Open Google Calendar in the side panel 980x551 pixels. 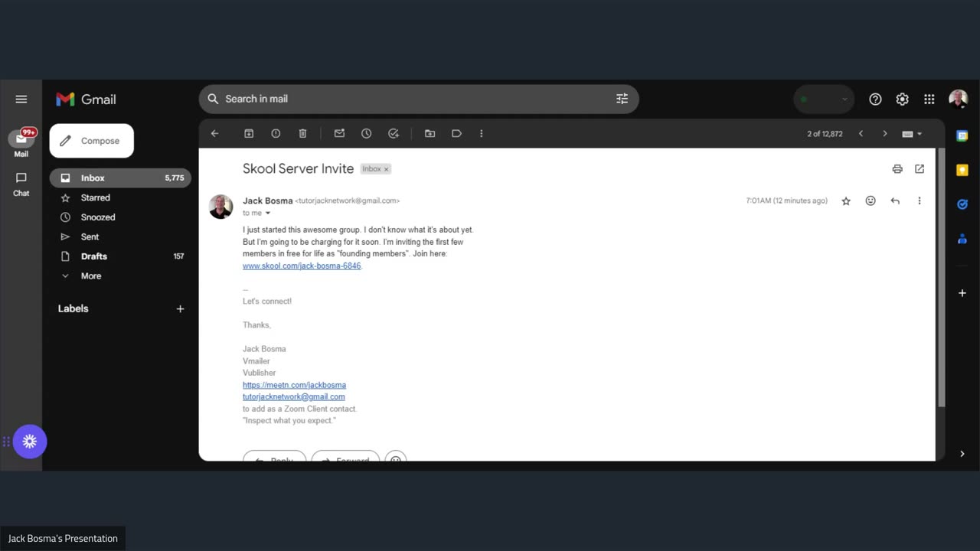point(962,135)
